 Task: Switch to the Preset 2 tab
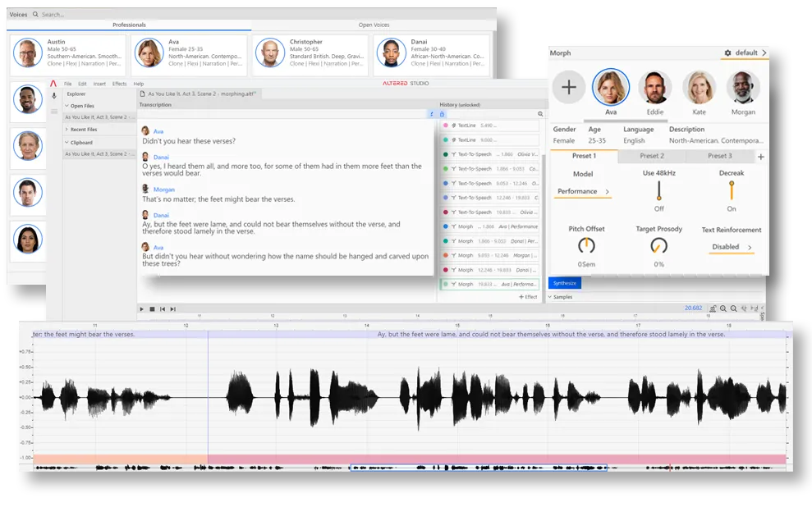pyautogui.click(x=651, y=156)
